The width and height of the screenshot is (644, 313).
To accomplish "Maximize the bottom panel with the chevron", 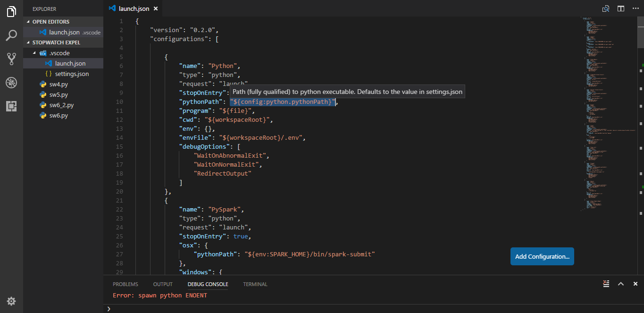I will tap(620, 284).
